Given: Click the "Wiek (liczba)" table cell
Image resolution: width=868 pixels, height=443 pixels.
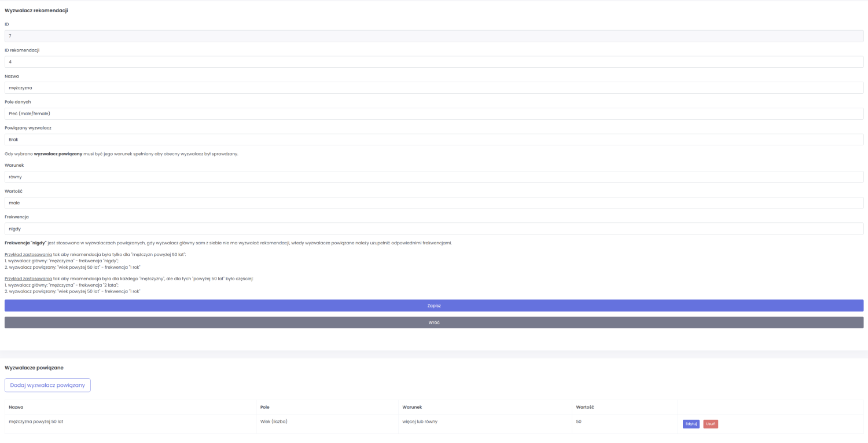Looking at the screenshot, I should coord(274,422).
